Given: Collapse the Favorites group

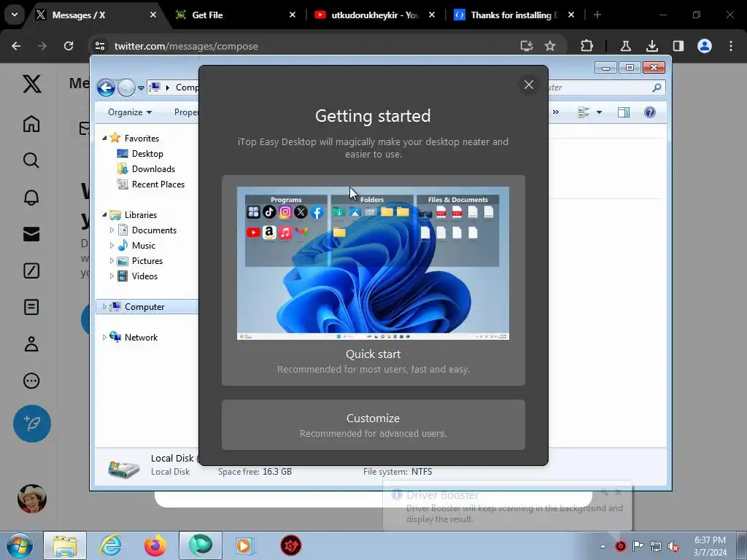Looking at the screenshot, I should point(104,138).
